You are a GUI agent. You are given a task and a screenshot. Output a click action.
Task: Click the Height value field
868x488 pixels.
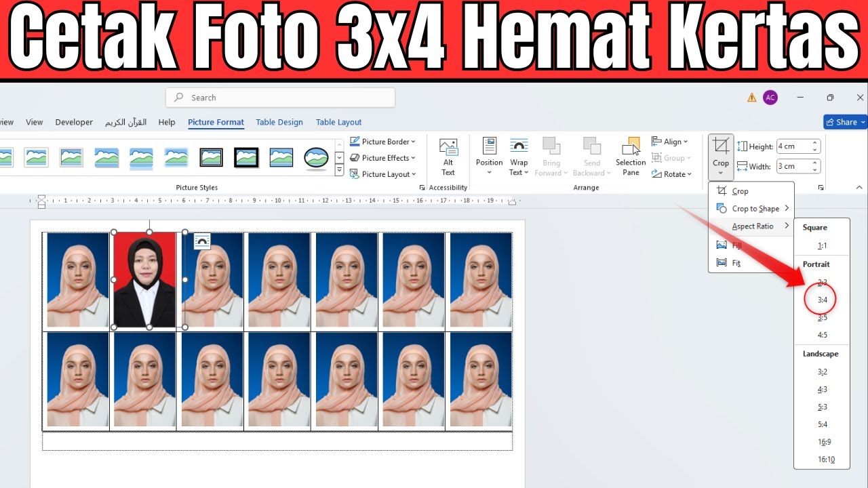click(x=793, y=146)
